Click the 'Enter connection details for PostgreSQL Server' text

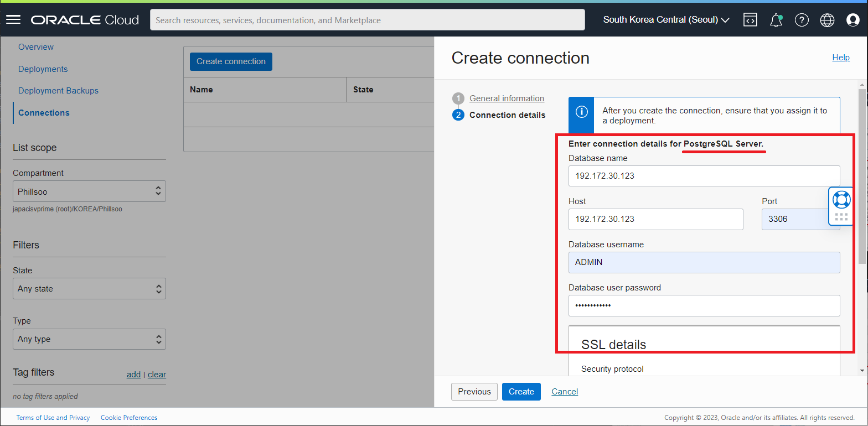pos(666,144)
